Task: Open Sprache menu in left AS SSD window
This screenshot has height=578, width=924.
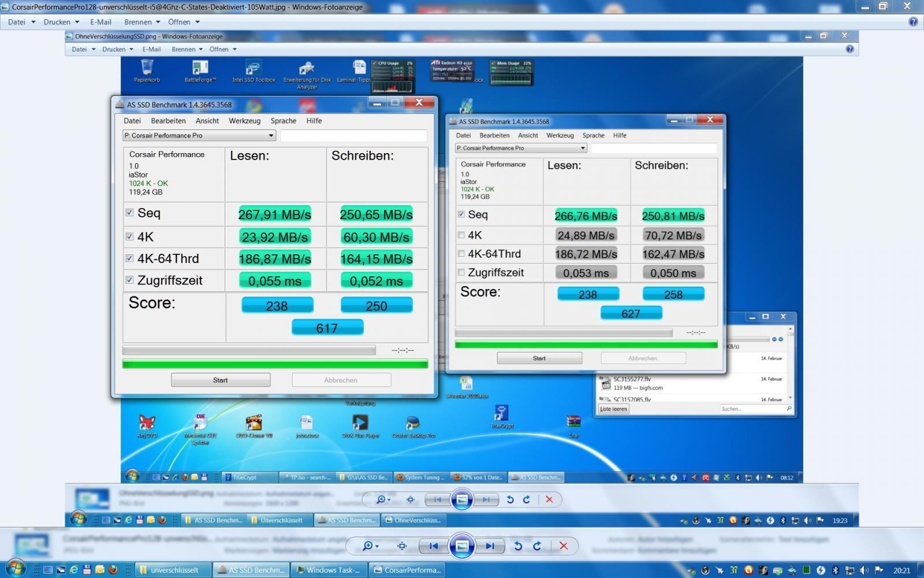Action: point(284,121)
